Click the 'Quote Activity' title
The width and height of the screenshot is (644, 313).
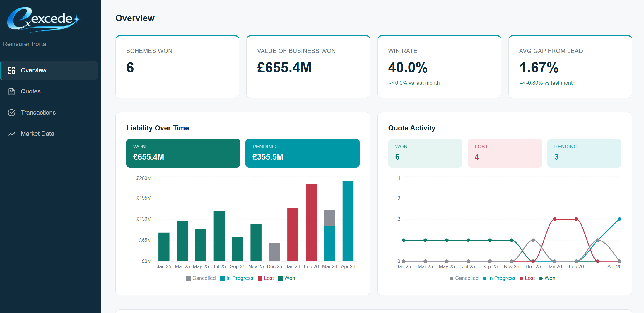coord(412,128)
